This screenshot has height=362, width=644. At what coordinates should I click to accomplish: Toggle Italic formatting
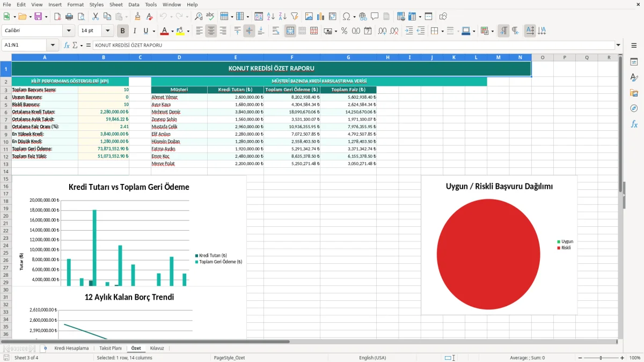(134, 31)
